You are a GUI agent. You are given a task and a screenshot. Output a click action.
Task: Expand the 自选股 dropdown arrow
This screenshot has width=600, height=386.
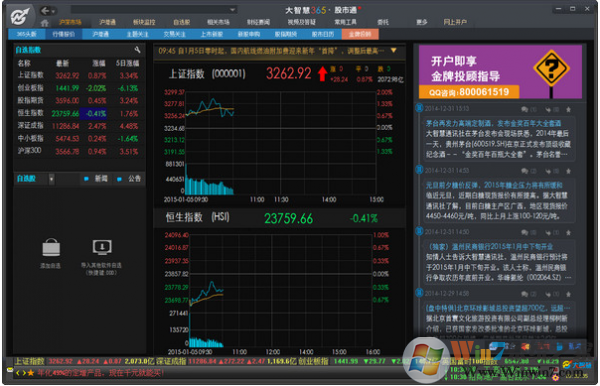click(51, 179)
